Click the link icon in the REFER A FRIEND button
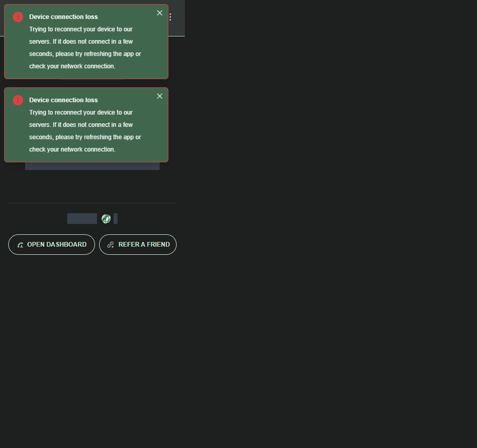 pos(110,245)
